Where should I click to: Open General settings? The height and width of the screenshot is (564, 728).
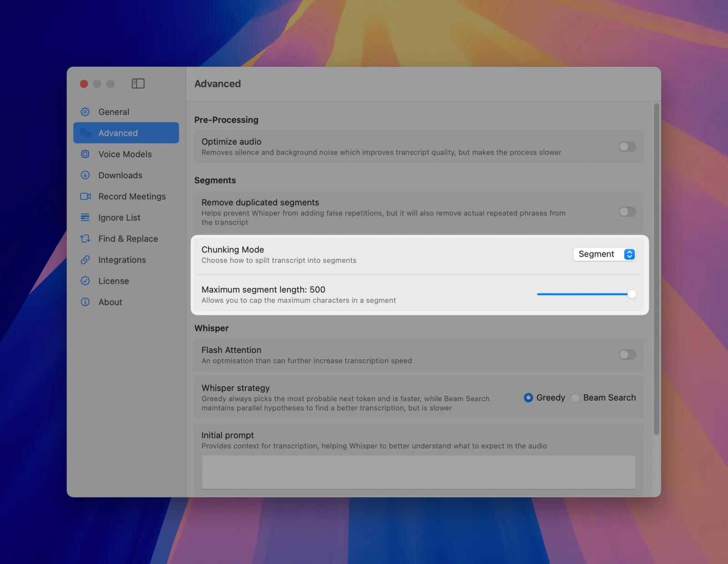point(126,112)
